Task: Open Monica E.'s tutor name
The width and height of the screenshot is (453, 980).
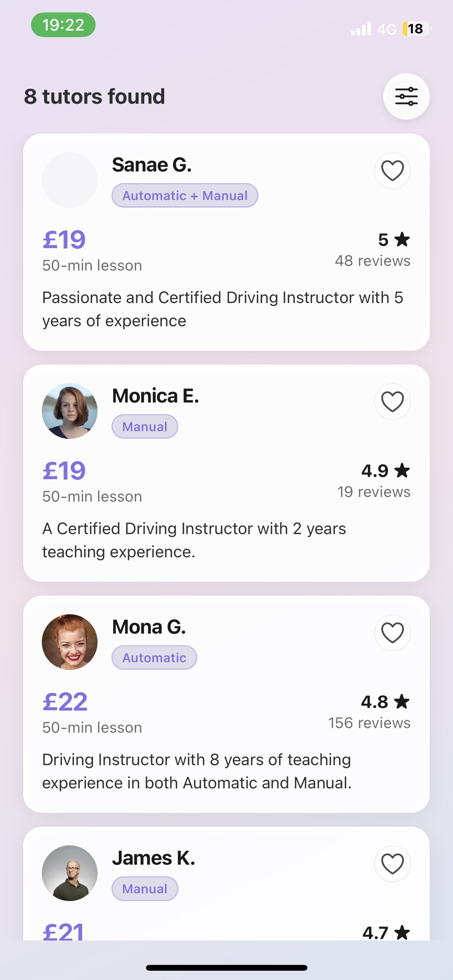Action: (156, 396)
